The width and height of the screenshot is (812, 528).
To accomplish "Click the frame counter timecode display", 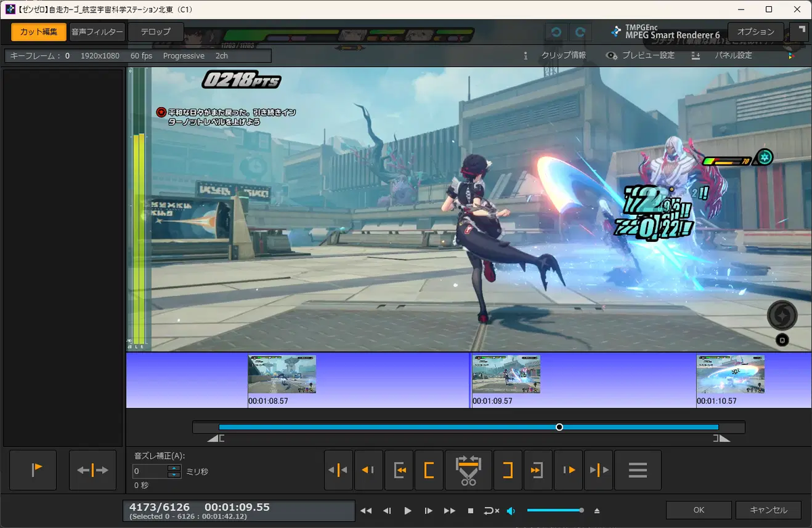I will click(238, 510).
